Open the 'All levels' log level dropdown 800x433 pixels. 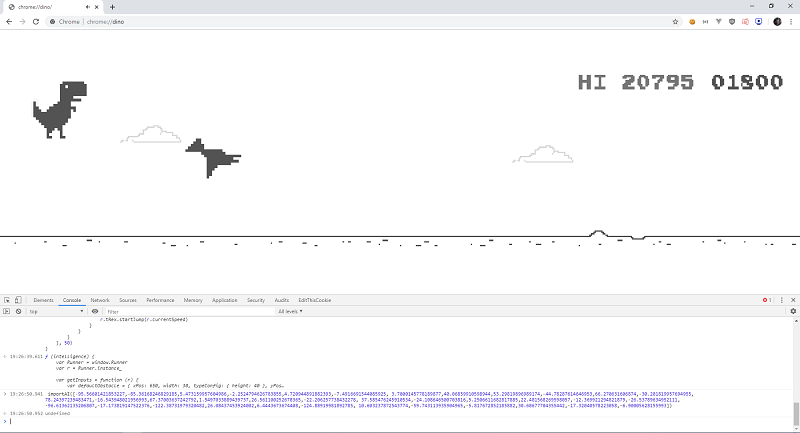[x=290, y=312]
